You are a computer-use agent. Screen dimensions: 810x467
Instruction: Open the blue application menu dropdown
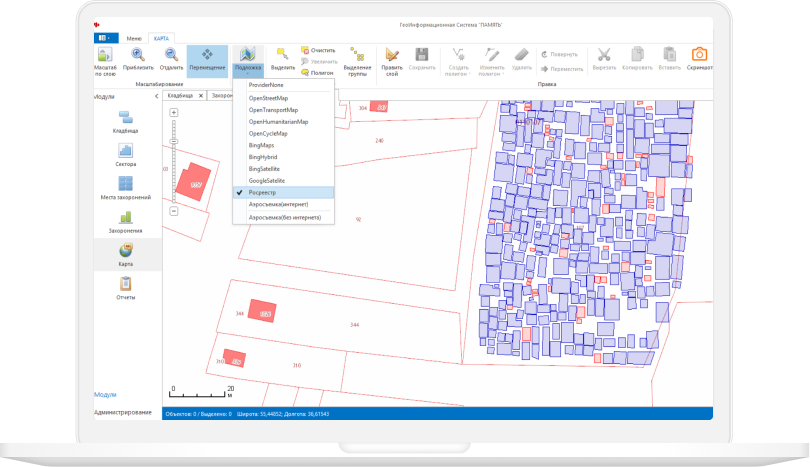pyautogui.click(x=106, y=38)
